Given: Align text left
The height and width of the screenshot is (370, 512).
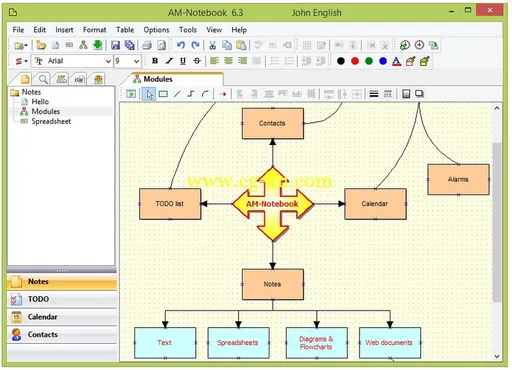Looking at the screenshot, I should [x=214, y=61].
